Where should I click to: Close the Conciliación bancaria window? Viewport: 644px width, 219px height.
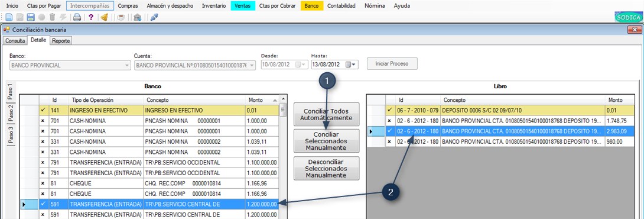(x=634, y=30)
